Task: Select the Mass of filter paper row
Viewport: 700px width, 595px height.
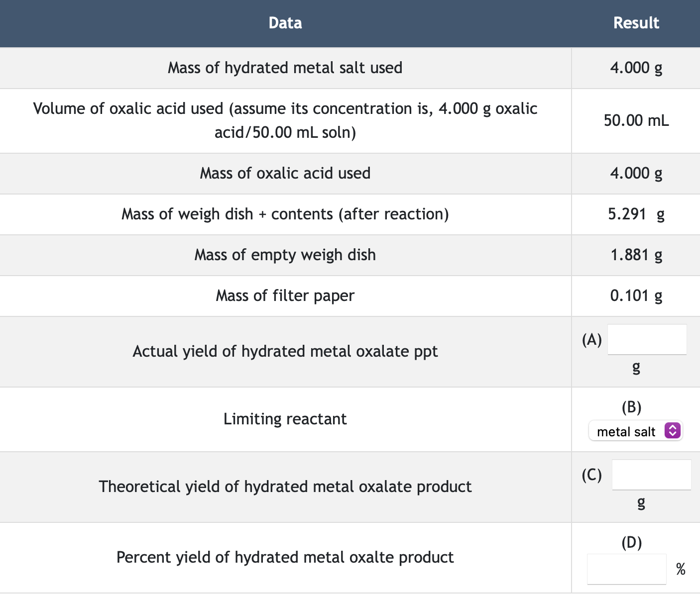Action: coord(285,296)
